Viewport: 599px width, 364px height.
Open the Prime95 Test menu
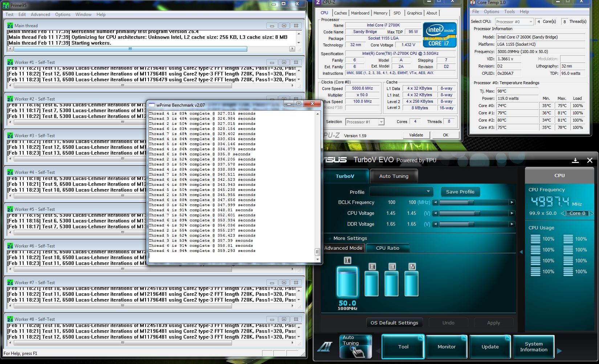(9, 15)
